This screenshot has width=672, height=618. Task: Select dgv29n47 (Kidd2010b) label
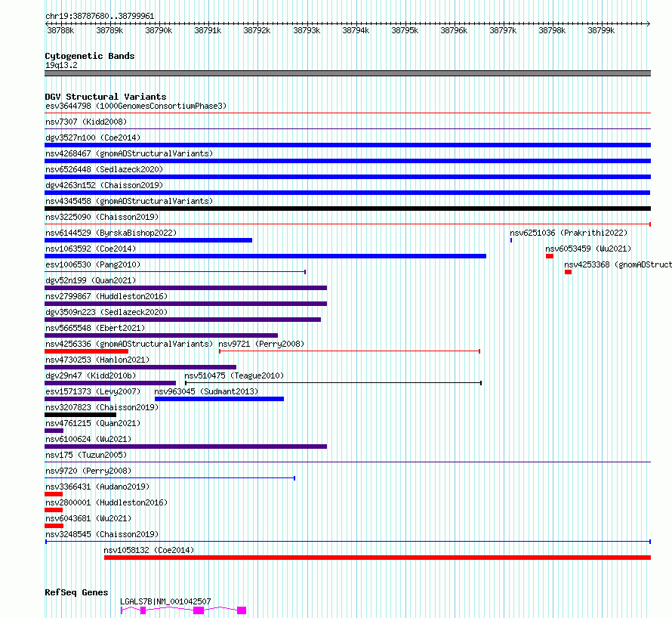91,375
